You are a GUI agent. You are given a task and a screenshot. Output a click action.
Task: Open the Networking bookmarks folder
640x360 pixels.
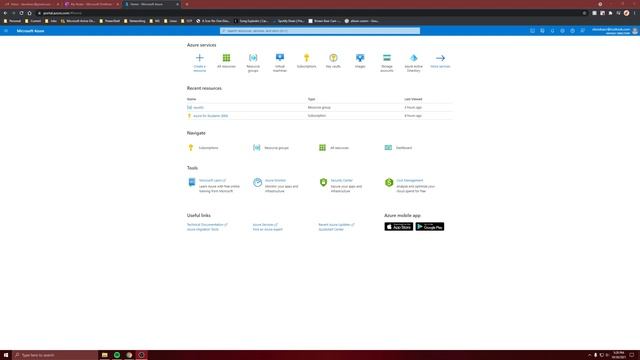[135, 21]
